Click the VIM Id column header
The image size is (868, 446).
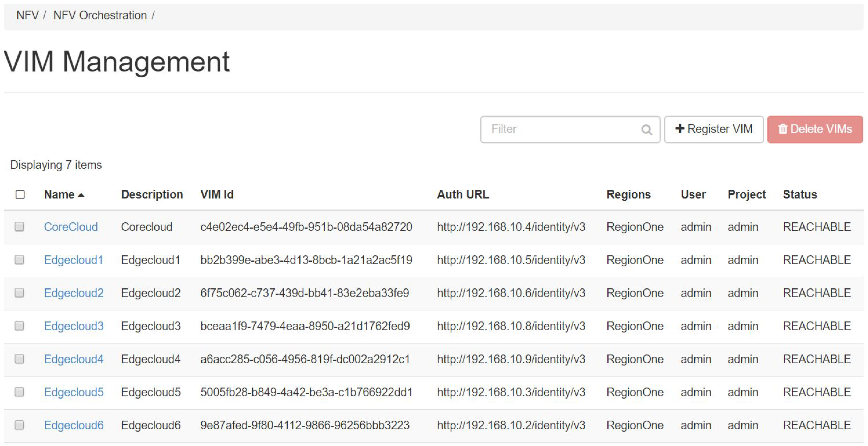(x=217, y=194)
